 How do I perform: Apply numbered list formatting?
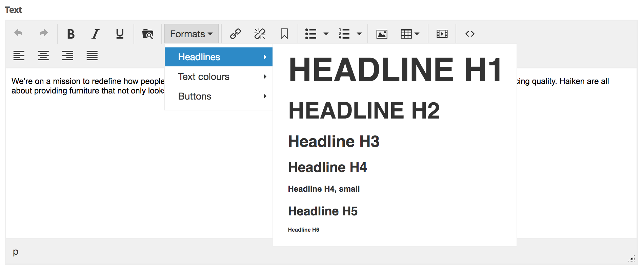[344, 34]
